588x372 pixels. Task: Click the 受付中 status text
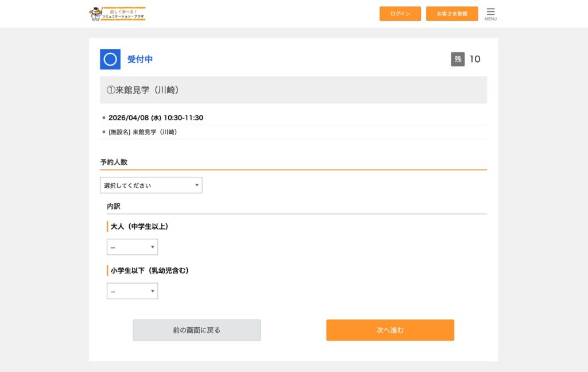coord(140,59)
